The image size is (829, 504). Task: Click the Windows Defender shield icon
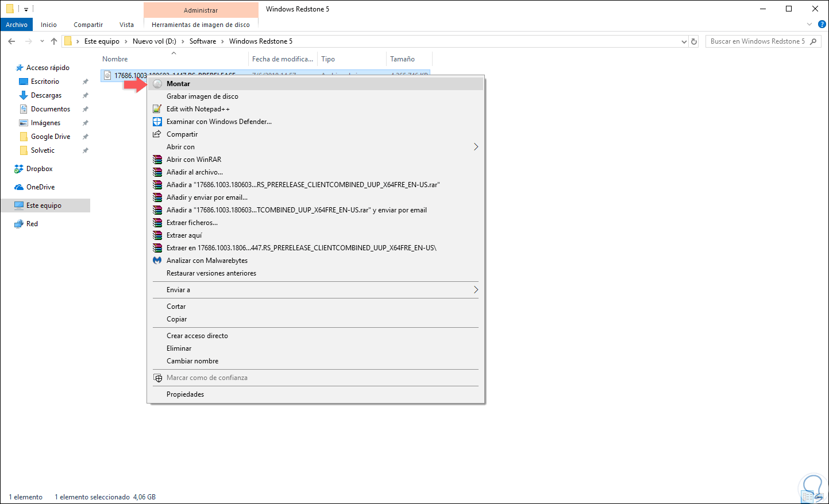click(x=157, y=122)
